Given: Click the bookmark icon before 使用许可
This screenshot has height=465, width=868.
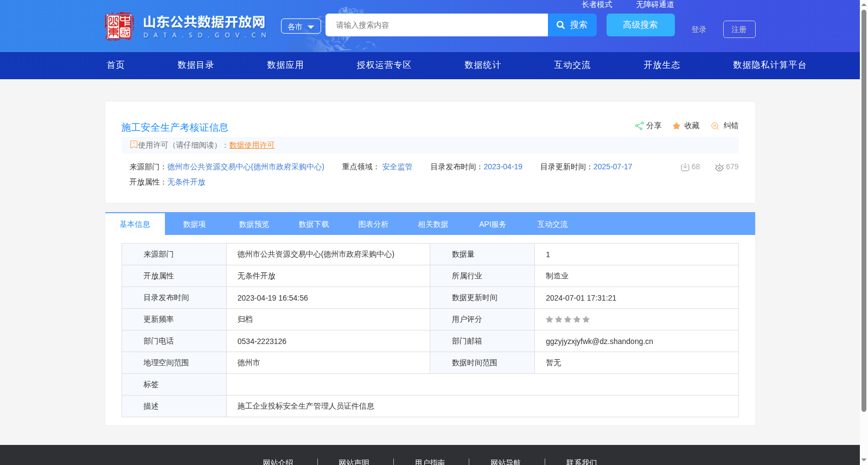Looking at the screenshot, I should [133, 144].
